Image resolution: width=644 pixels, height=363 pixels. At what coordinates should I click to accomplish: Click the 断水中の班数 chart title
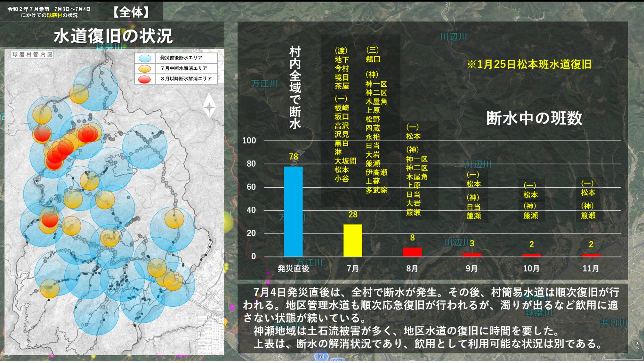point(534,118)
